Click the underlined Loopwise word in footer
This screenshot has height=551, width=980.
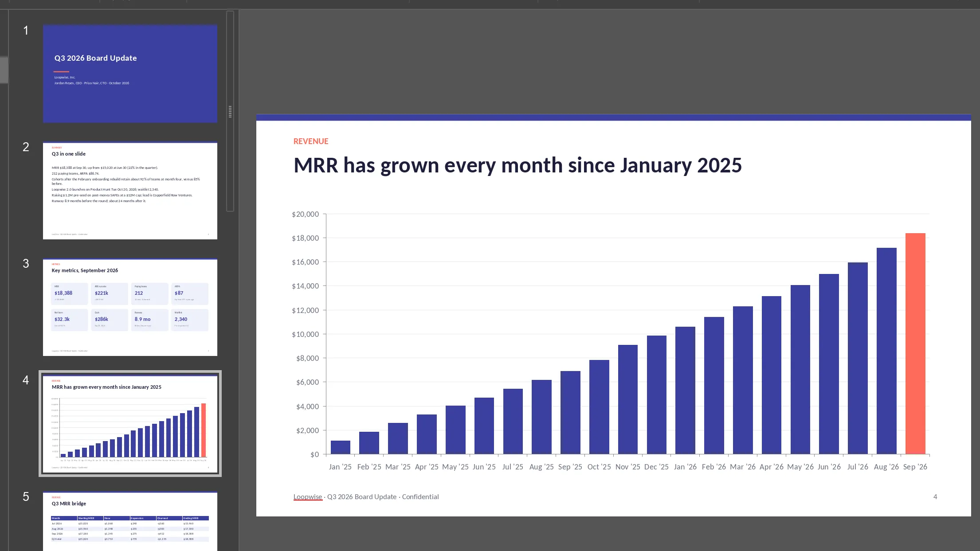pos(308,497)
